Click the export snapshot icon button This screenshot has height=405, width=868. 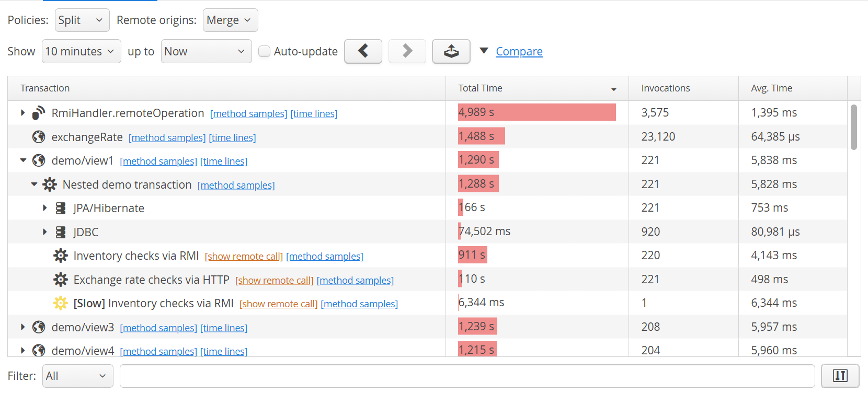pos(451,51)
